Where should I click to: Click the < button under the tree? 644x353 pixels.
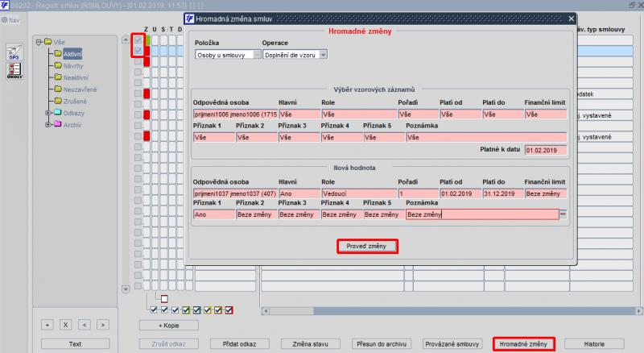pos(85,325)
